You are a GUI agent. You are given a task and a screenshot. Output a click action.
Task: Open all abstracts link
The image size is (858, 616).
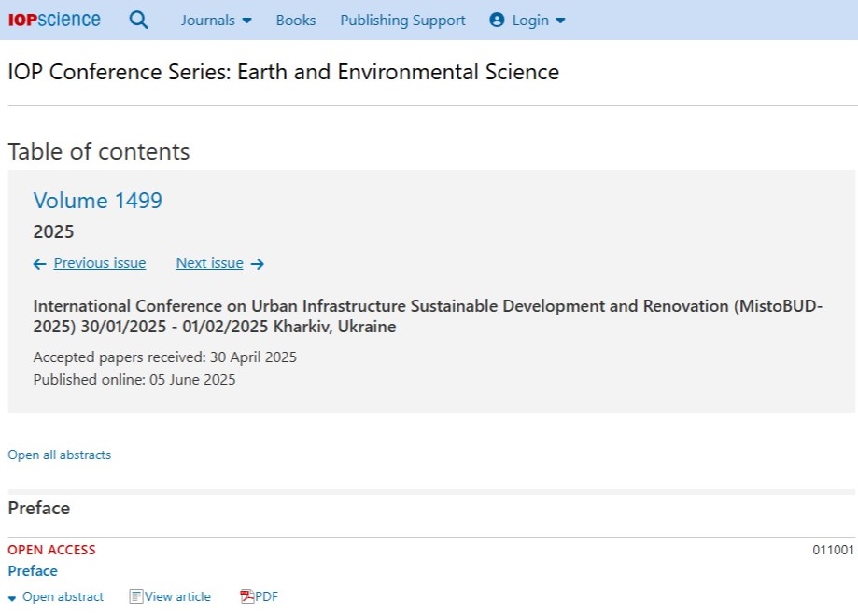click(x=59, y=455)
